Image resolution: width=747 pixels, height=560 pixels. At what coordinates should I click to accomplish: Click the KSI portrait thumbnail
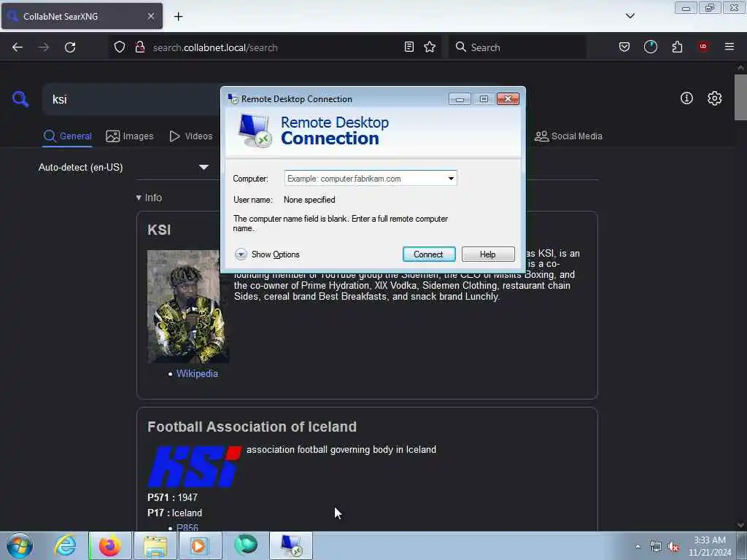tap(188, 306)
